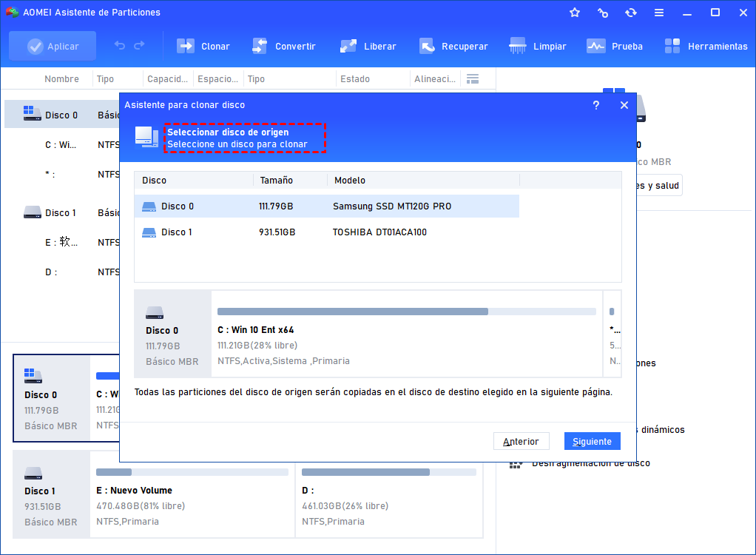Open the Clonar tool
The height and width of the screenshot is (555, 756).
203,47
